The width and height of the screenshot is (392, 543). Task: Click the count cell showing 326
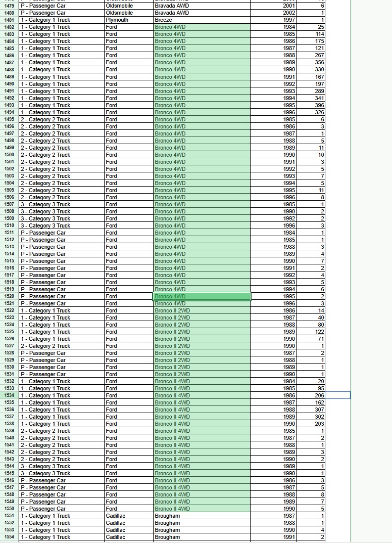click(311, 113)
